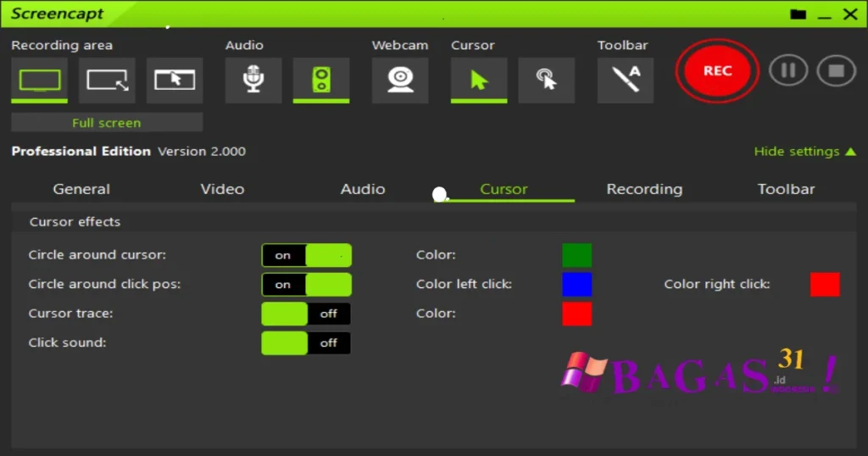Toggle cursor click highlight icon
The image size is (868, 456).
point(547,81)
